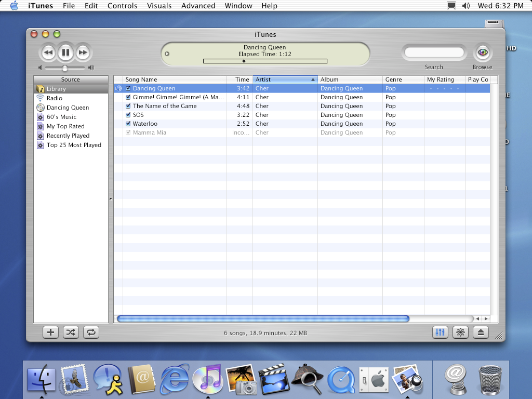The height and width of the screenshot is (399, 532).
Task: Select the Waterloo song row
Action: coord(302,124)
